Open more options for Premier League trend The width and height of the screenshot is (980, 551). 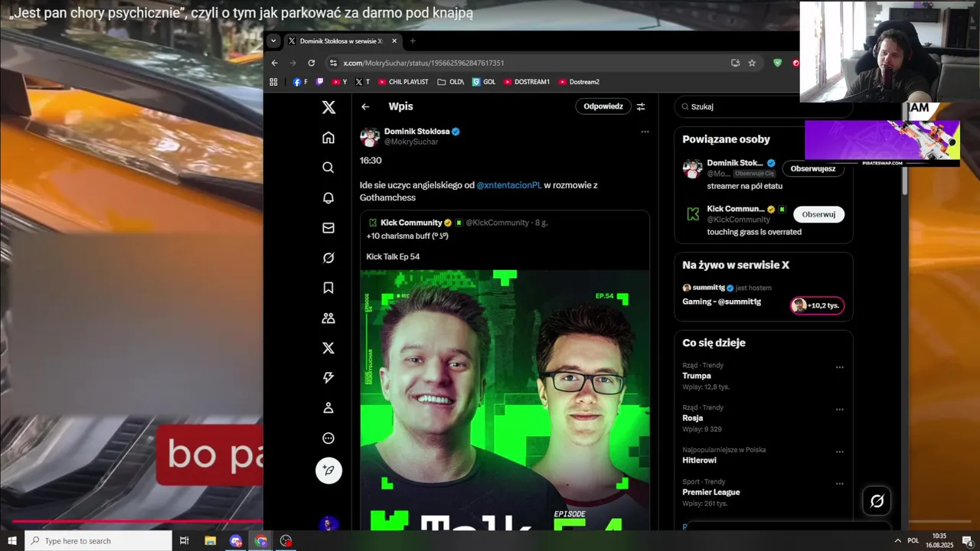tap(839, 484)
